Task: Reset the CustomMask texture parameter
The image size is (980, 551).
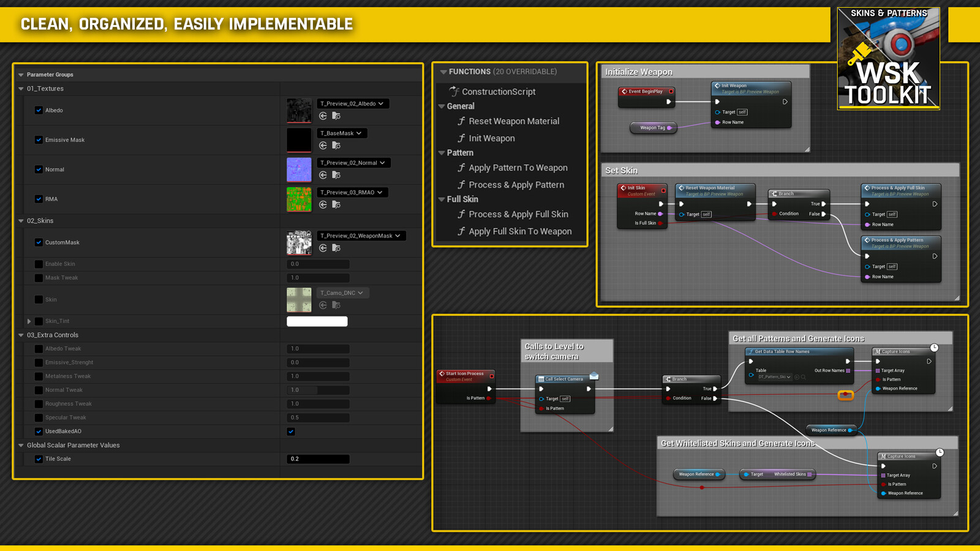Action: pyautogui.click(x=323, y=247)
